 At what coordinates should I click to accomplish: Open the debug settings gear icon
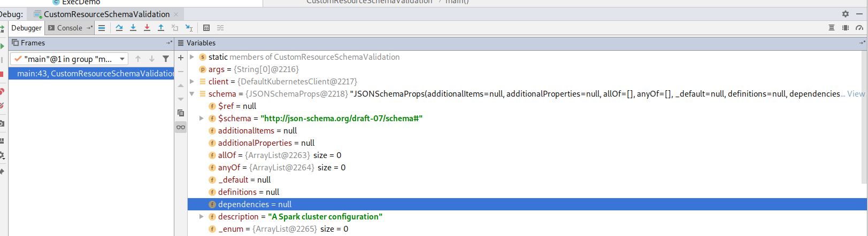point(846,14)
